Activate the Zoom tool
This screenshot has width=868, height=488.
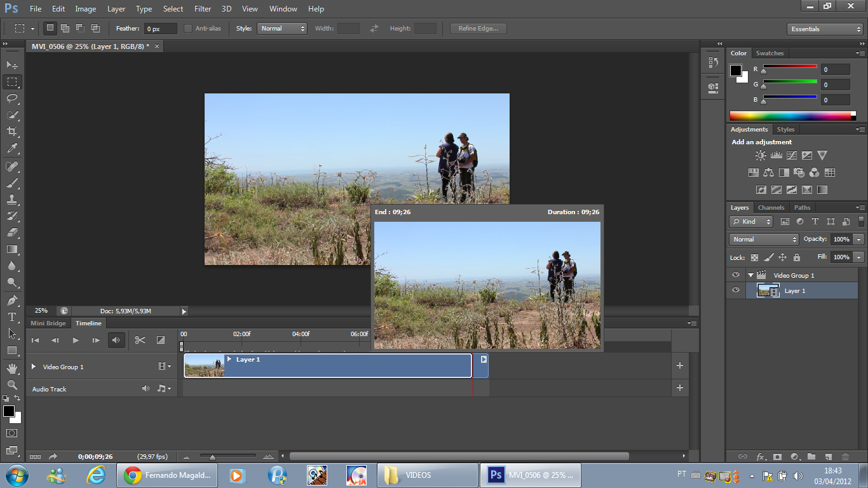pyautogui.click(x=11, y=384)
